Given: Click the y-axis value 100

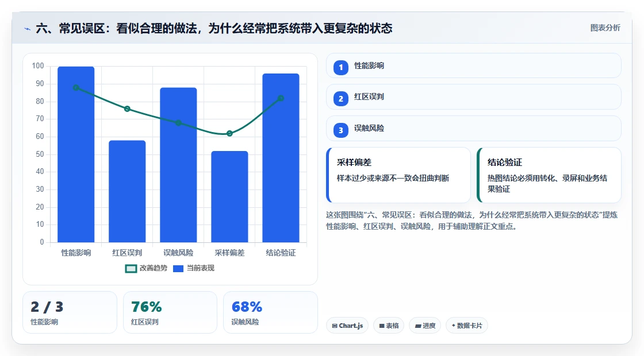Looking at the screenshot, I should point(38,66).
